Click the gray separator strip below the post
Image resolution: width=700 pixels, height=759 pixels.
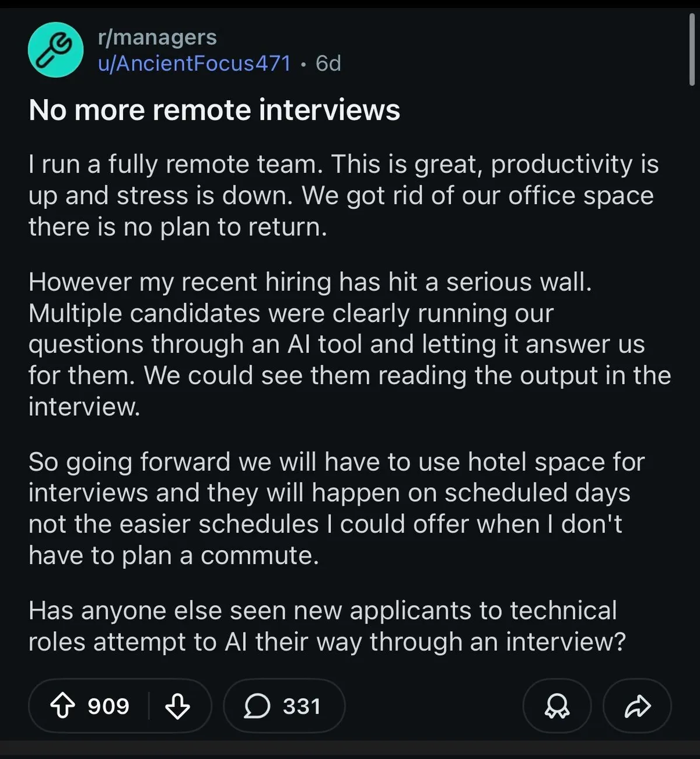coord(350,750)
